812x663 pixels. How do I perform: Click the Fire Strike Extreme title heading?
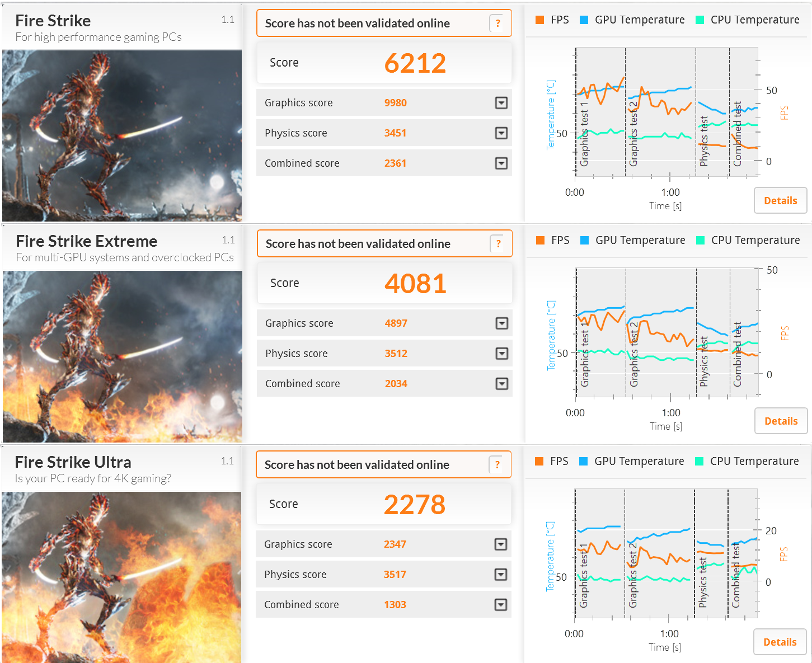(x=87, y=241)
